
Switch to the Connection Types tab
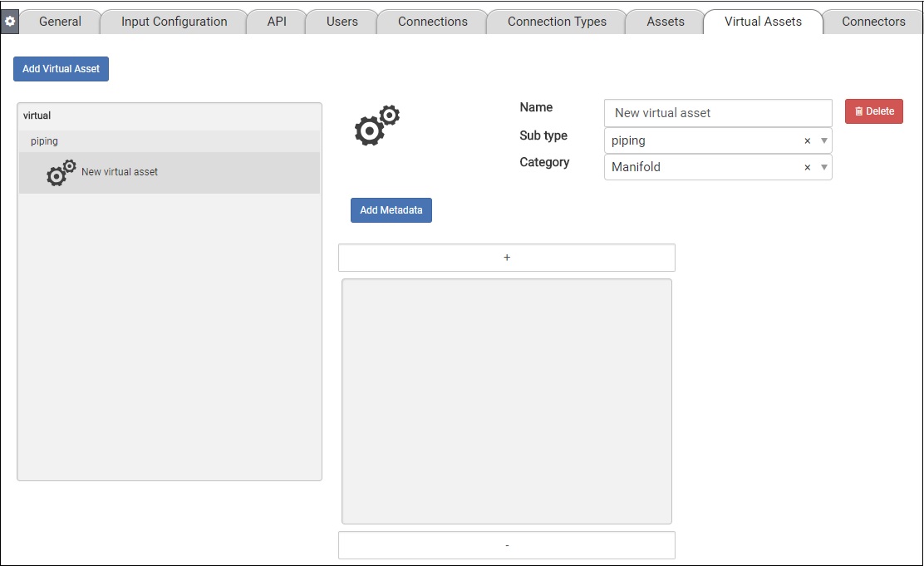(557, 22)
